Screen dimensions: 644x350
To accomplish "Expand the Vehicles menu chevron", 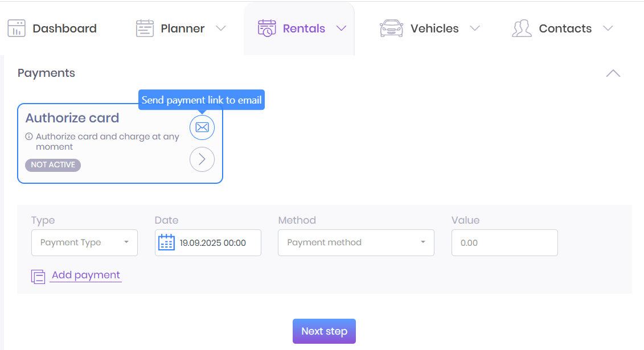I will pyautogui.click(x=475, y=28).
